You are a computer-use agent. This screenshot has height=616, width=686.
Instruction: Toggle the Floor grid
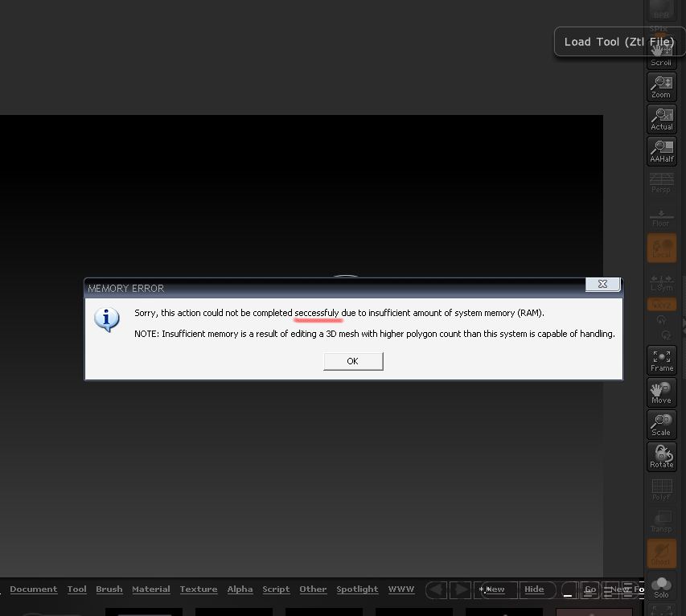click(662, 218)
